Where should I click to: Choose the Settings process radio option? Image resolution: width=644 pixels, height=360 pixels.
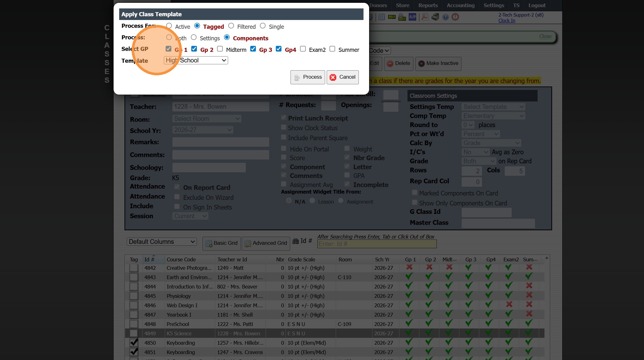194,37
